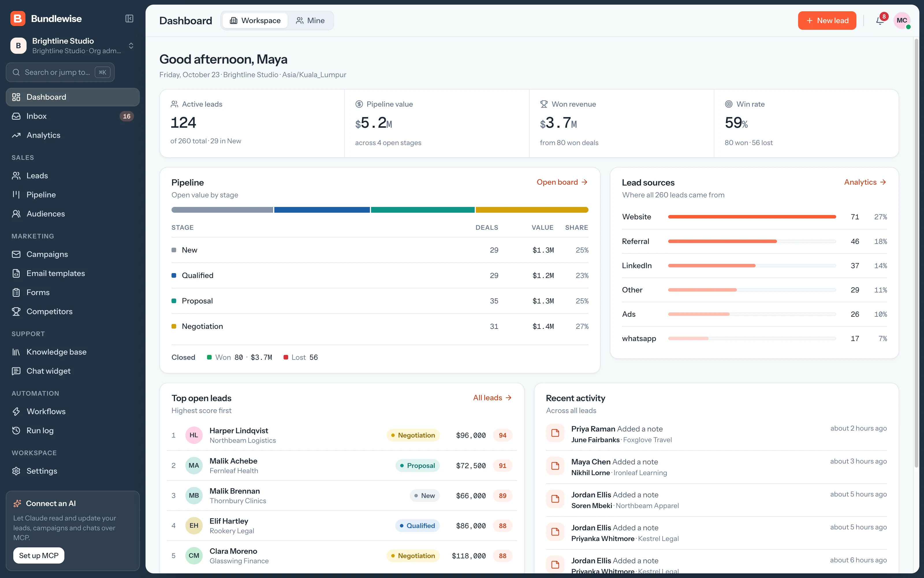The image size is (924, 578).
Task: Click the blue Qualified pipeline bar segment
Action: [x=322, y=210]
